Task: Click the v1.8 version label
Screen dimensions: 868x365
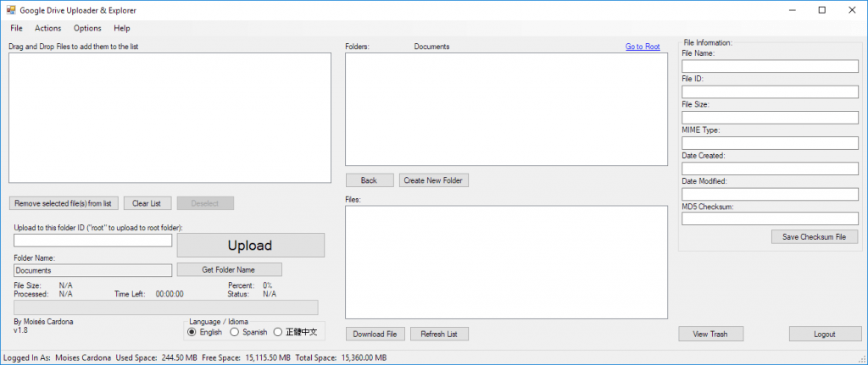Action: coord(20,330)
